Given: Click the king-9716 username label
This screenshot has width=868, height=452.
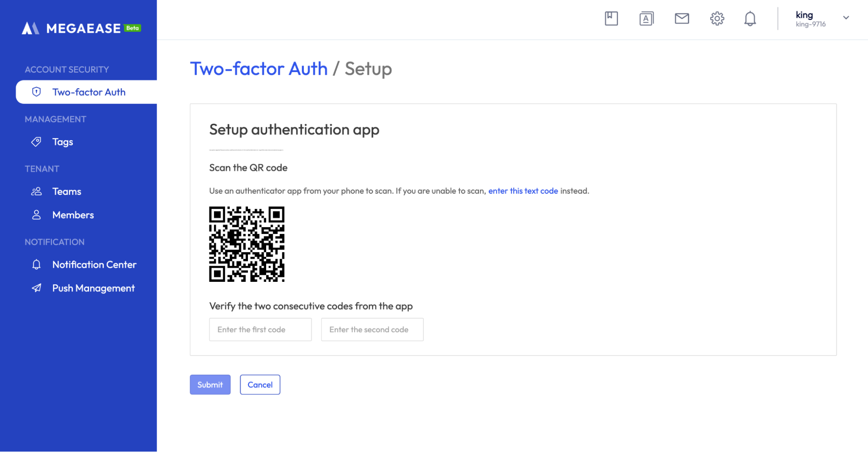Looking at the screenshot, I should (810, 25).
